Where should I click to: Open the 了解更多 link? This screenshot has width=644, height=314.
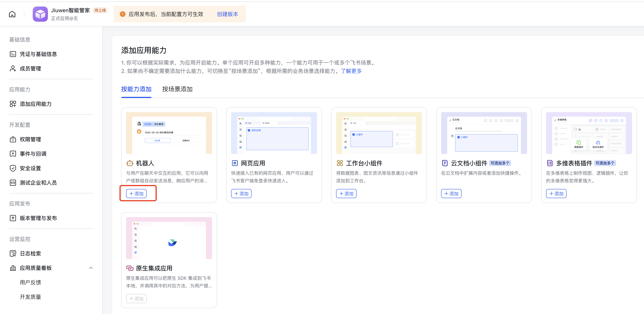click(351, 71)
